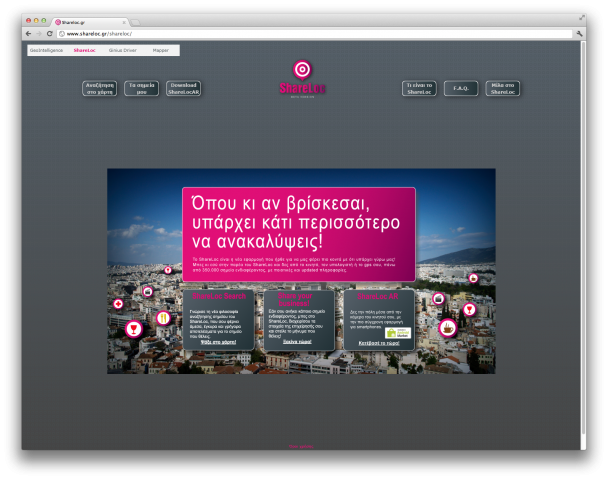
Task: Follow the Ξεκίνα τώρα! link
Action: point(297,342)
